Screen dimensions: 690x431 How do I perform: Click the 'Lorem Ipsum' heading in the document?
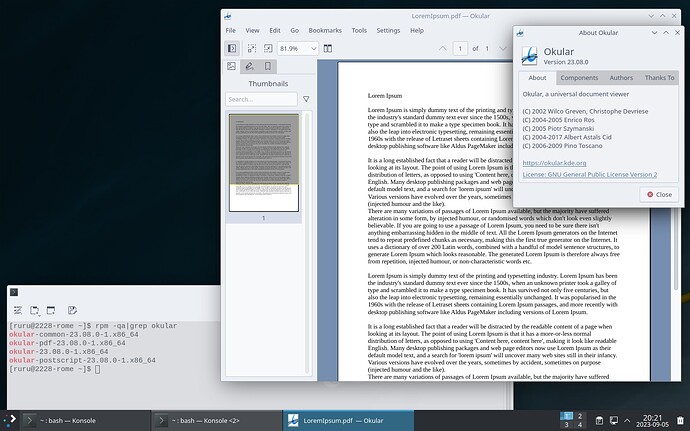tap(385, 96)
